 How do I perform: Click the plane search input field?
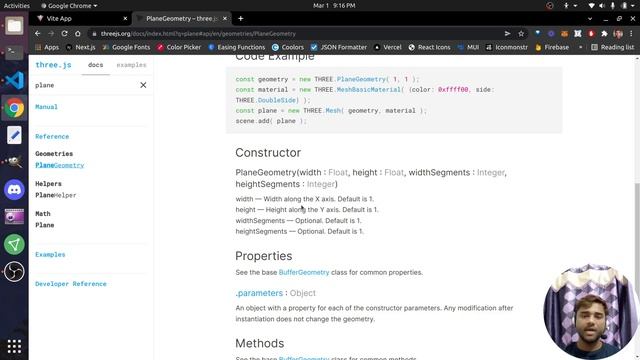coord(86,85)
